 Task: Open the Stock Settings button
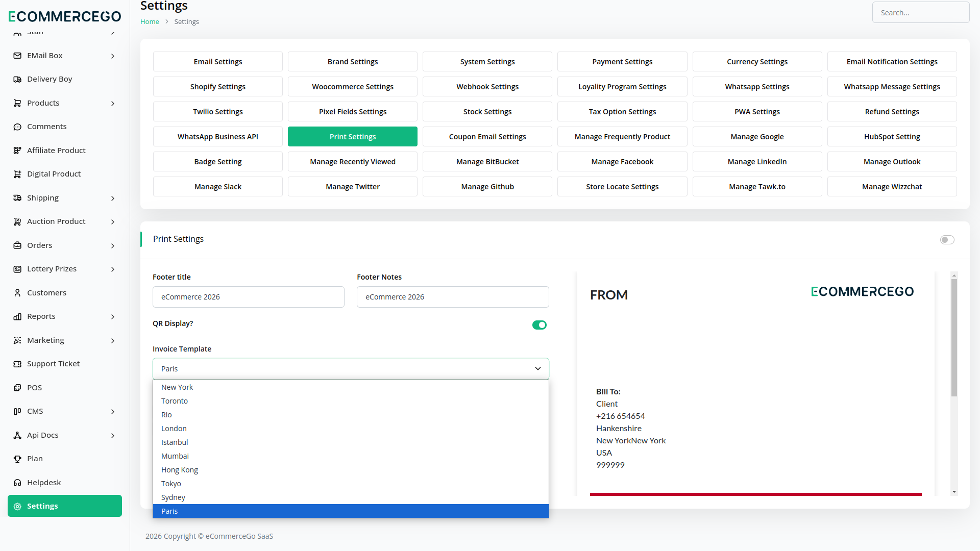coord(487,112)
